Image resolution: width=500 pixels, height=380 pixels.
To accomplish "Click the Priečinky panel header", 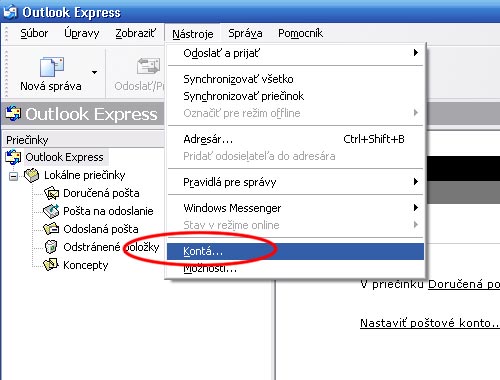I will point(83,140).
